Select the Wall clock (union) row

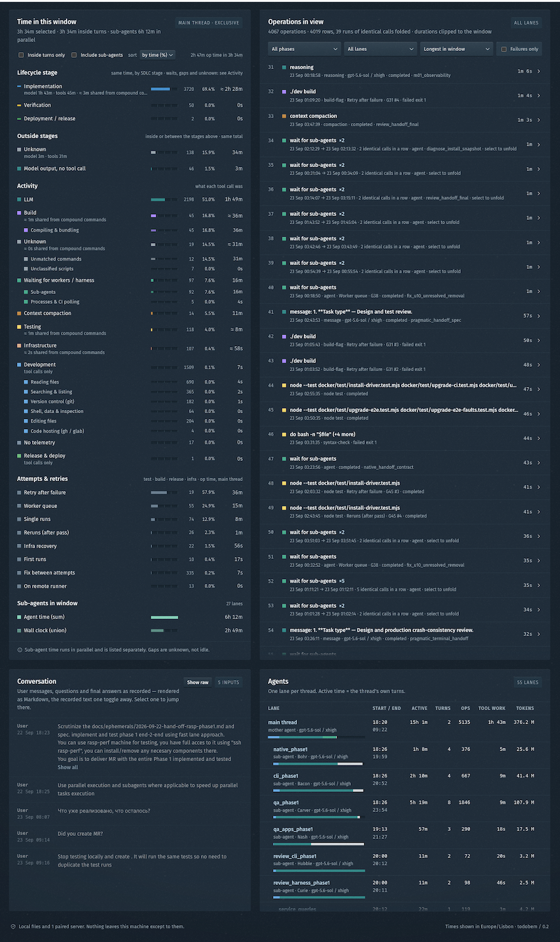tap(130, 631)
